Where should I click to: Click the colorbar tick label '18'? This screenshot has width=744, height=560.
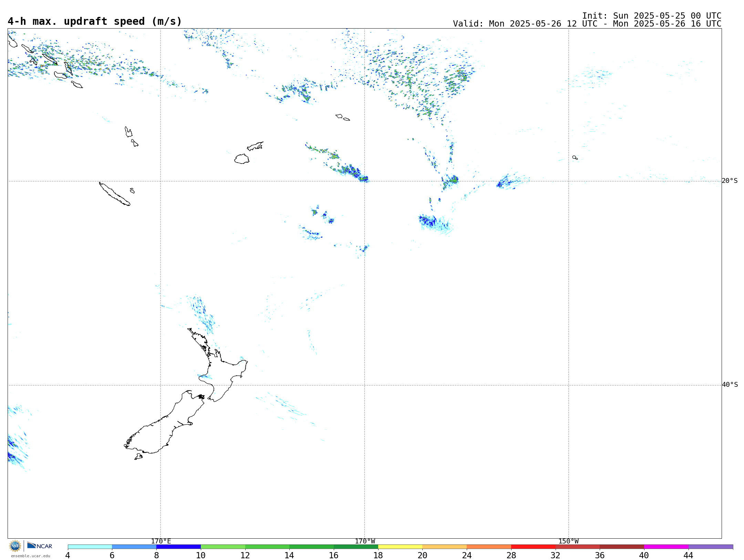tap(378, 555)
